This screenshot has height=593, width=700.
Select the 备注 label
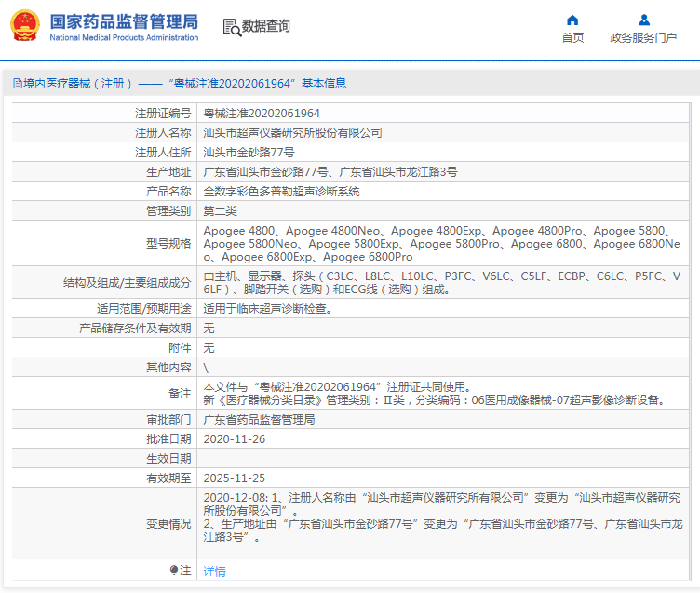pos(180,394)
